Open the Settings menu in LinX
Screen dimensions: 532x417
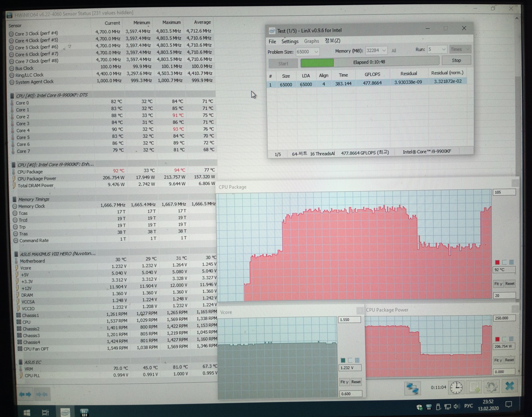click(x=290, y=41)
